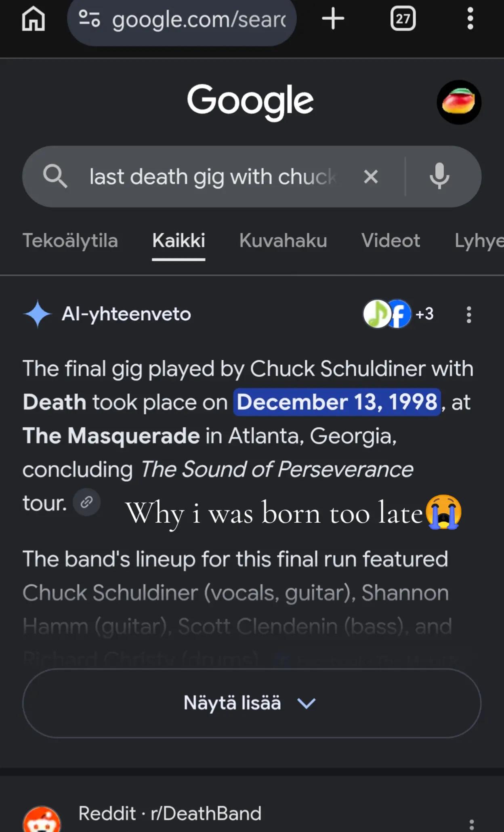Screen dimensions: 504x832
Task: Expand AI summary with Näytä lisää
Action: pyautogui.click(x=252, y=703)
